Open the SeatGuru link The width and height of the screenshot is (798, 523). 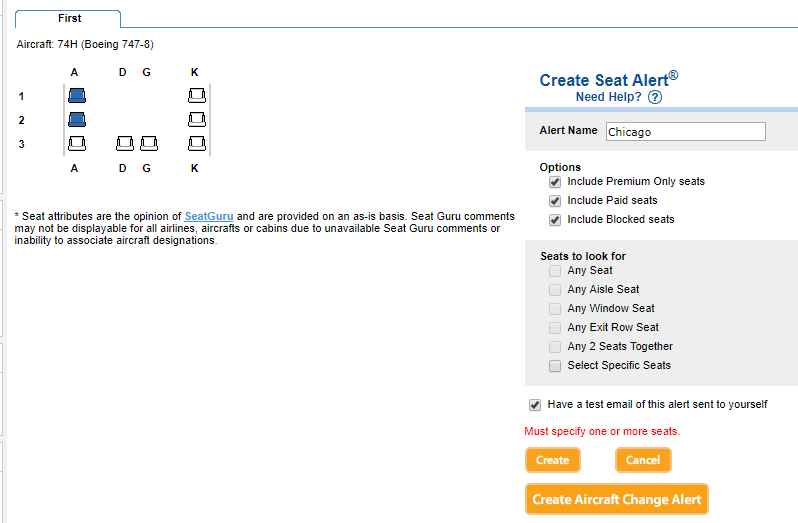pyautogui.click(x=209, y=217)
